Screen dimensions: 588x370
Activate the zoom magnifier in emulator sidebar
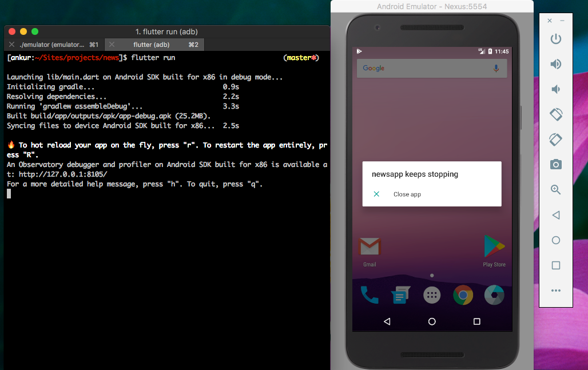[556, 190]
